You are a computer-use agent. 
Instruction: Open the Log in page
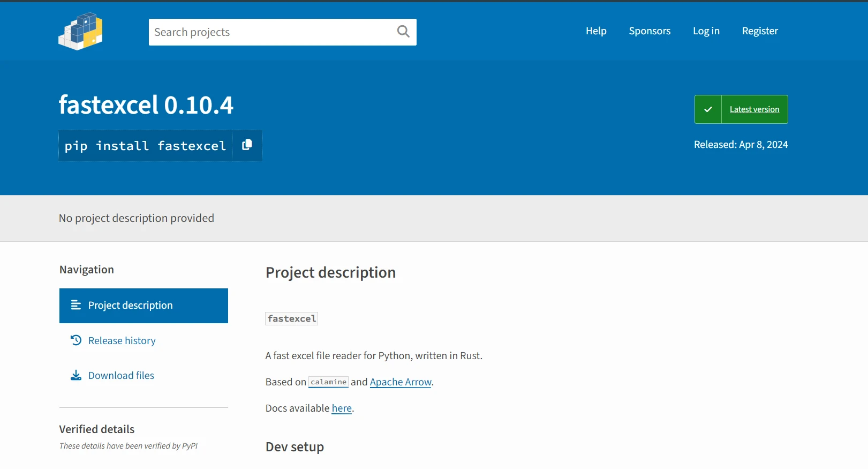coord(706,31)
